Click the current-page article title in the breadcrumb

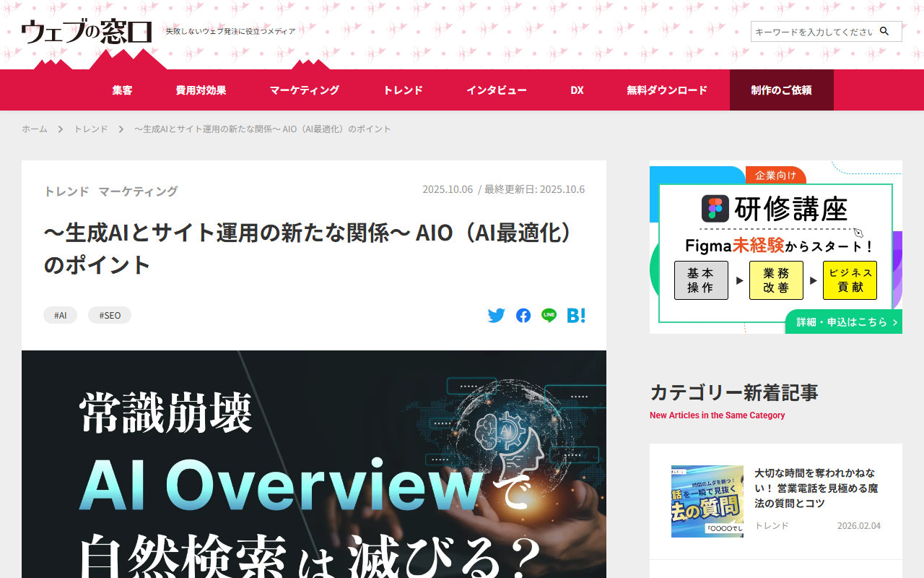click(263, 129)
